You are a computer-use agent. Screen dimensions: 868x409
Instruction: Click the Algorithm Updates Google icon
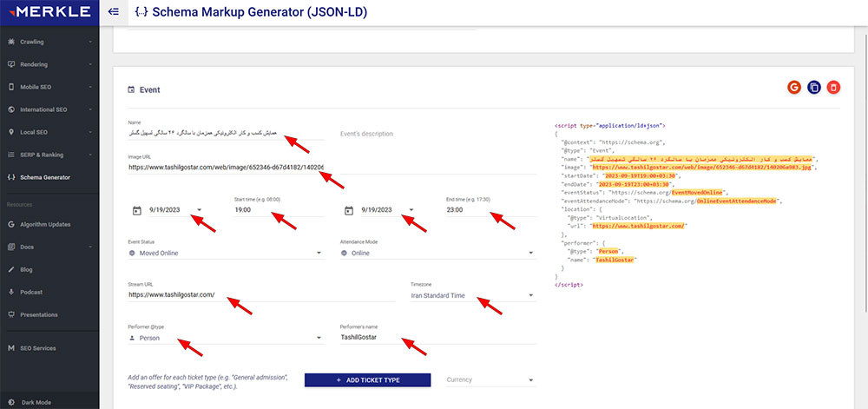[11, 225]
